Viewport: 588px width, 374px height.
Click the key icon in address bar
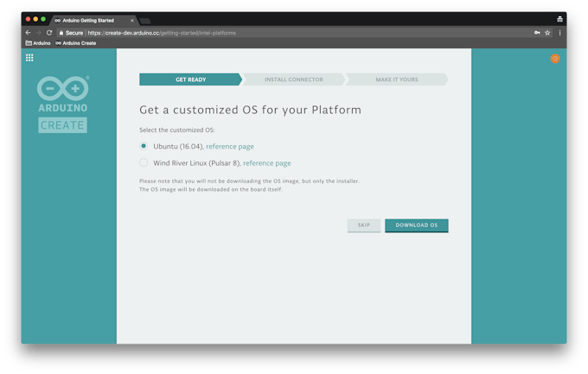click(x=536, y=33)
